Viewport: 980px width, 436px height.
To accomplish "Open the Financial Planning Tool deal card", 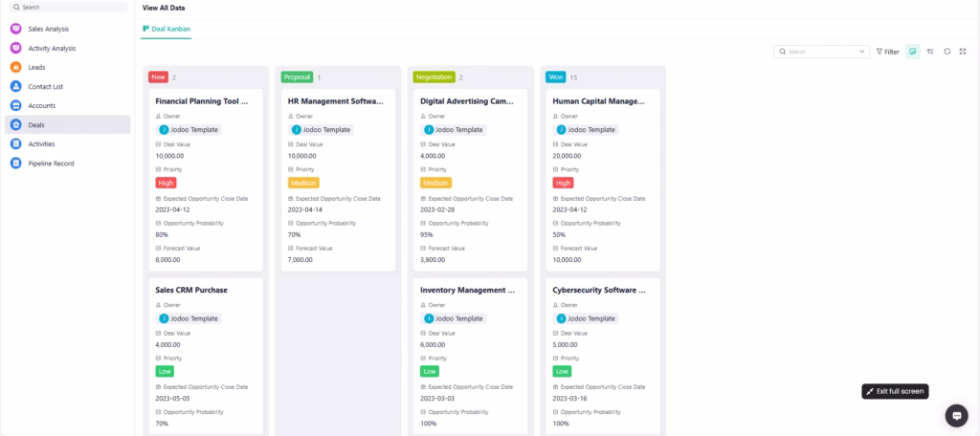I will pyautogui.click(x=201, y=99).
